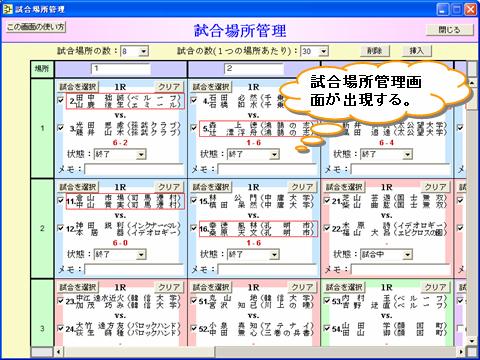Open the 試合場所の数 dropdown
The height and width of the screenshot is (360, 480).
coord(144,51)
